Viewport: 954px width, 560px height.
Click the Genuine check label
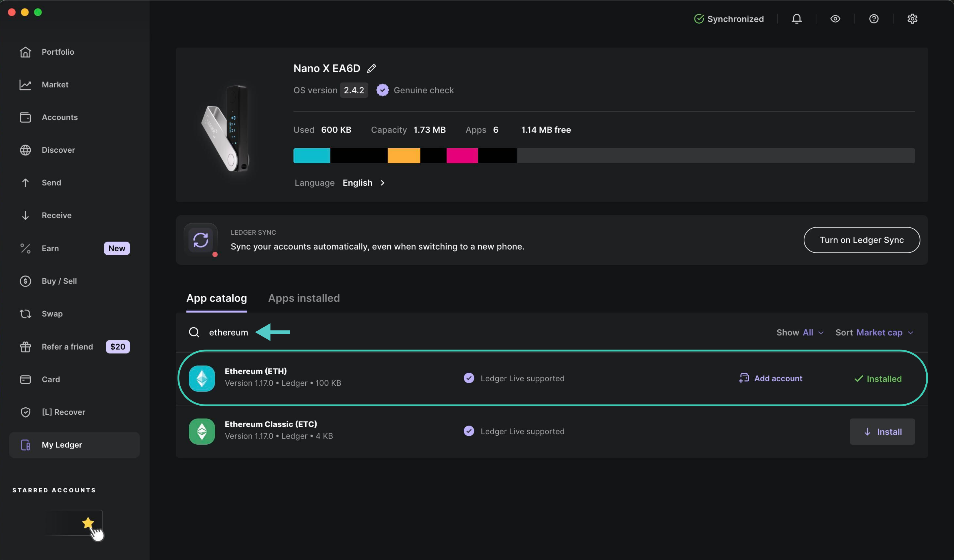click(424, 90)
